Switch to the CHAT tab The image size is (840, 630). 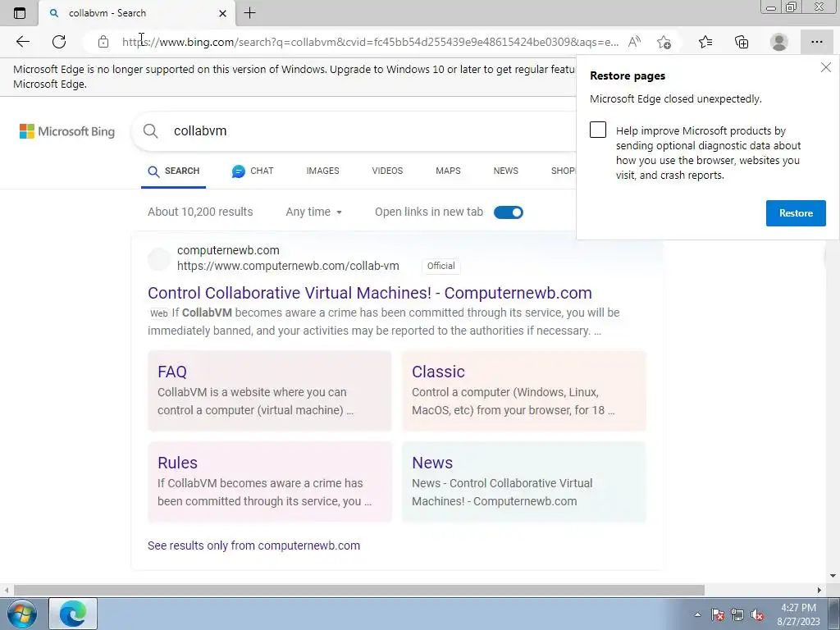[x=253, y=171]
